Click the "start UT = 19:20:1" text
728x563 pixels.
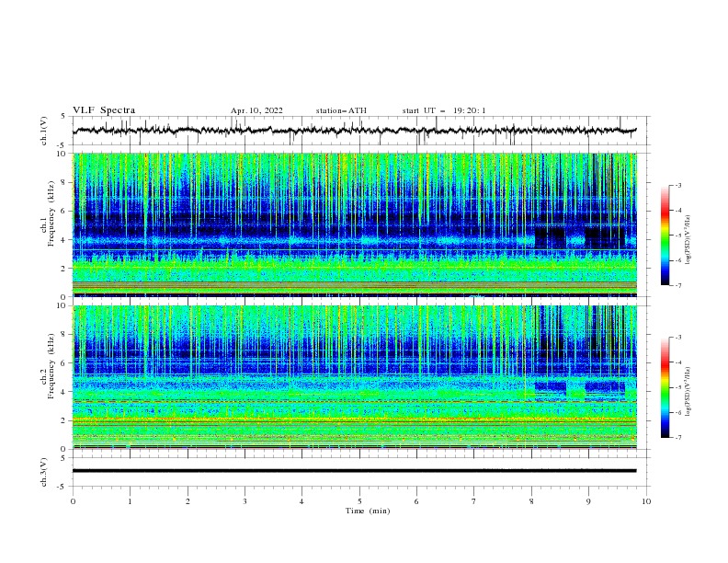coord(444,110)
